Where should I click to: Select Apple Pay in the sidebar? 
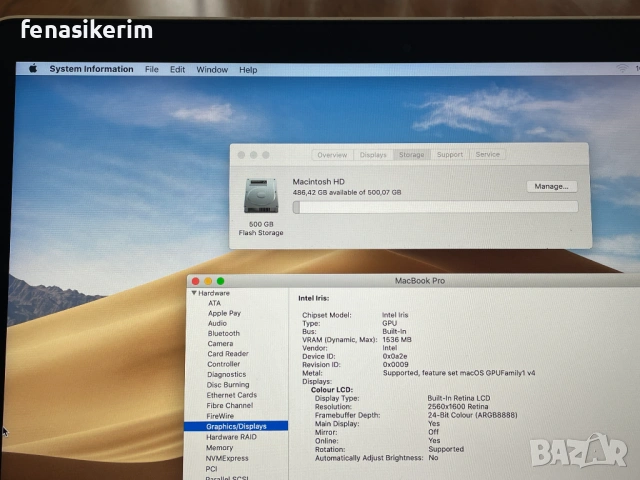pos(224,313)
